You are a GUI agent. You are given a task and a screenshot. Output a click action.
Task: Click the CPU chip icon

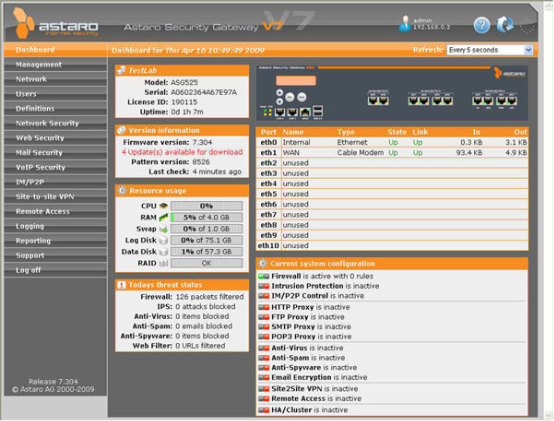163,206
